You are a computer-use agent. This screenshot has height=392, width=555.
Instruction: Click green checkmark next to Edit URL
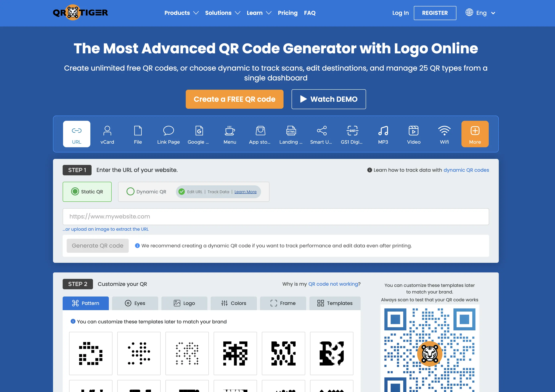[182, 192]
